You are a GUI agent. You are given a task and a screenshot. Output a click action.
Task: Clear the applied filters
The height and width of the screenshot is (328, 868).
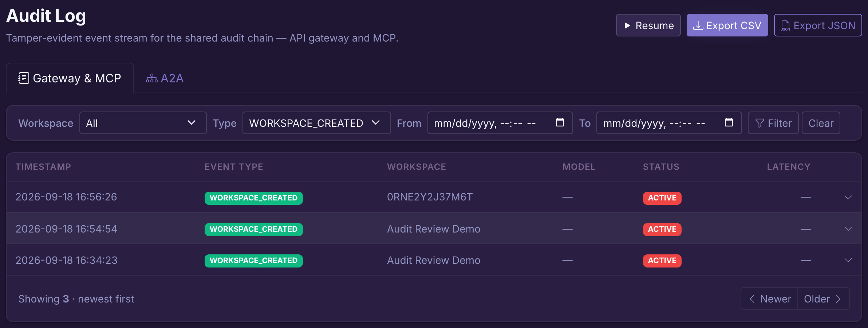coord(821,123)
